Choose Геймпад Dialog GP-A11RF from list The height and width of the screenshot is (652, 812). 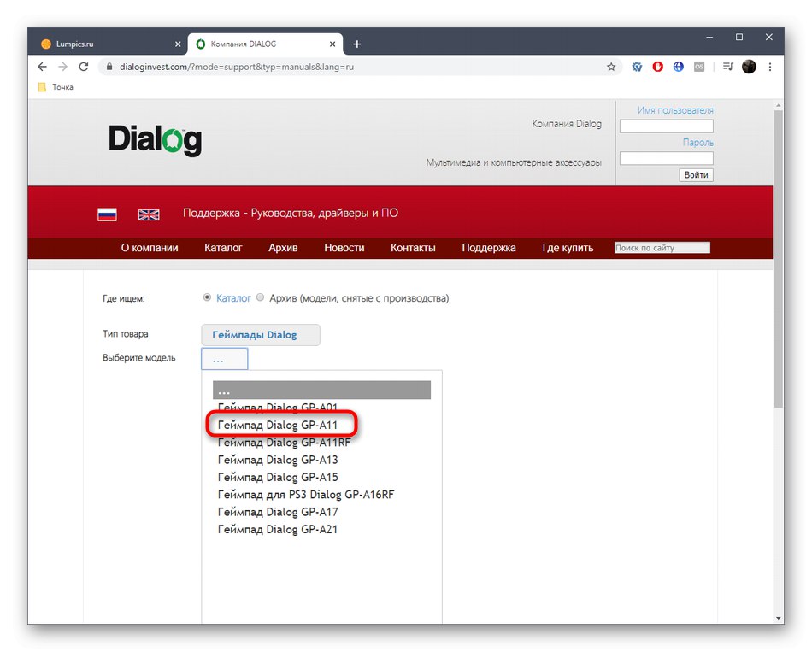284,443
